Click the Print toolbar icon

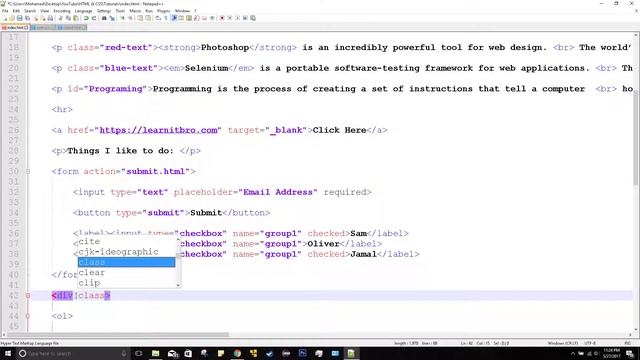(50, 18)
